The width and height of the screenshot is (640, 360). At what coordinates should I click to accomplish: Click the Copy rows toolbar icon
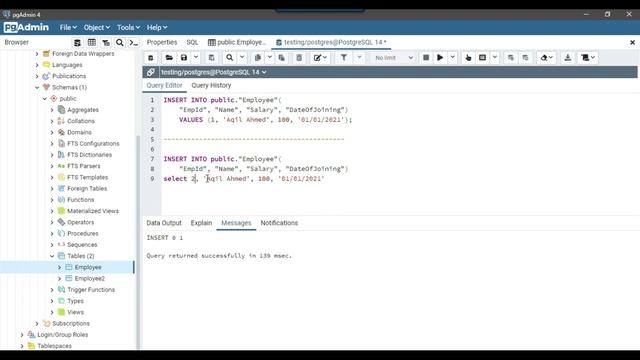click(258, 58)
